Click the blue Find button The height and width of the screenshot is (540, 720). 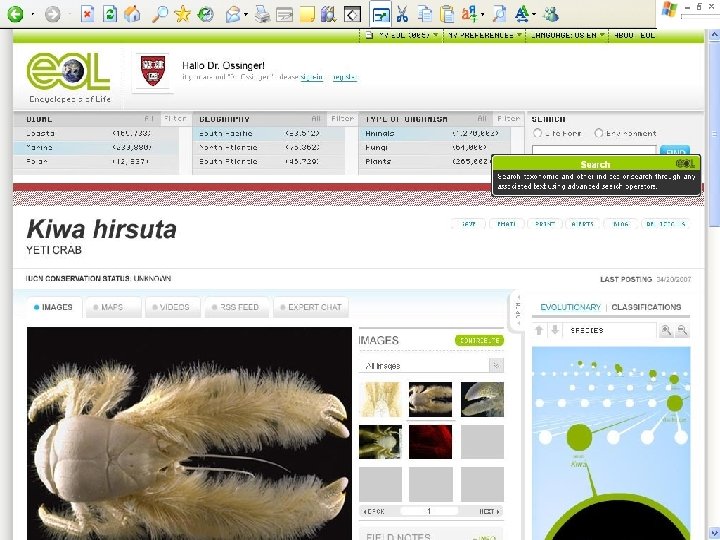click(675, 151)
